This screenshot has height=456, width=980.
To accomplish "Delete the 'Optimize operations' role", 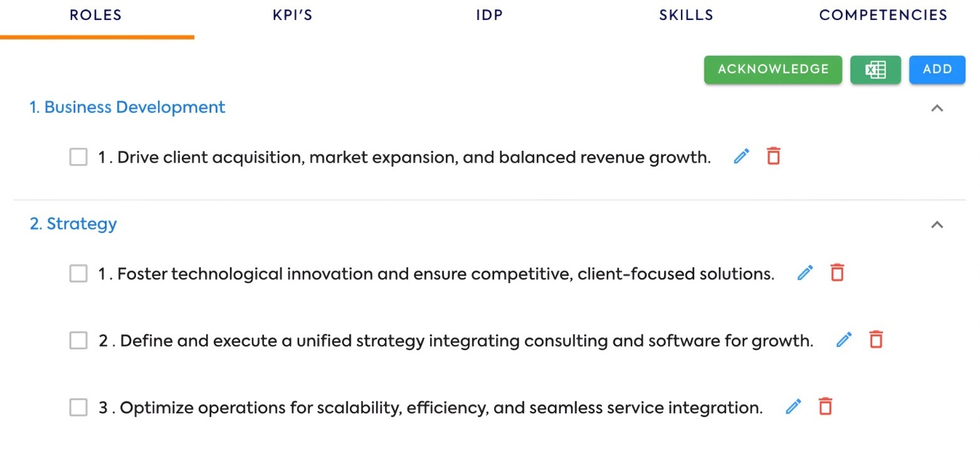I will pyautogui.click(x=826, y=407).
